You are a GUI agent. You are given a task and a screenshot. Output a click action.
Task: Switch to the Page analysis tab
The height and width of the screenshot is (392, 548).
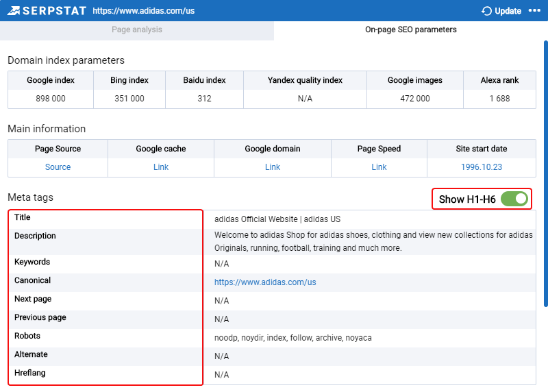point(137,29)
